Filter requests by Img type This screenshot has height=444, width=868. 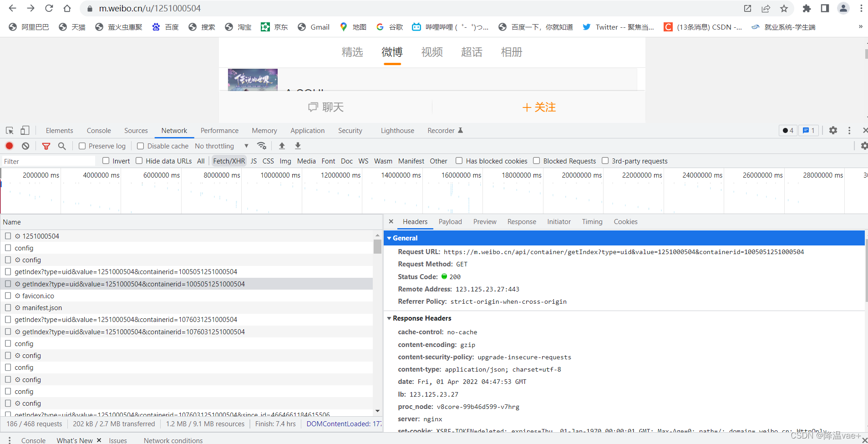pyautogui.click(x=285, y=161)
